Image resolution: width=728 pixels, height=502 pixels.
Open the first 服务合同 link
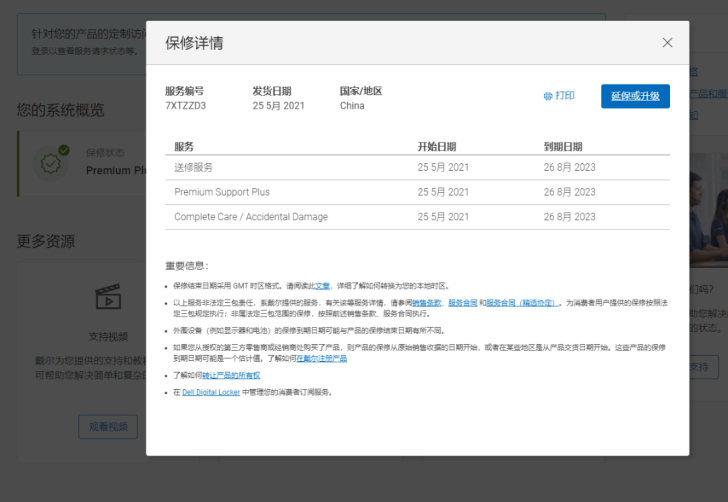[x=463, y=303]
